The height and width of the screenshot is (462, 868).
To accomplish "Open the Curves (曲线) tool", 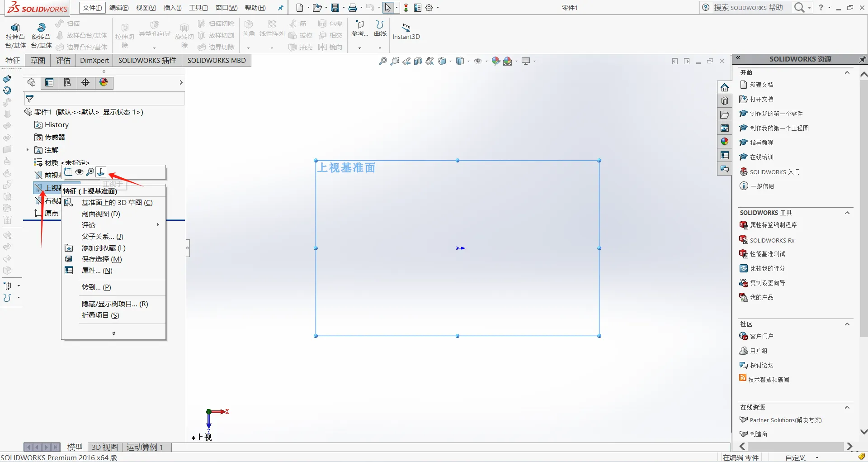I will point(380,29).
